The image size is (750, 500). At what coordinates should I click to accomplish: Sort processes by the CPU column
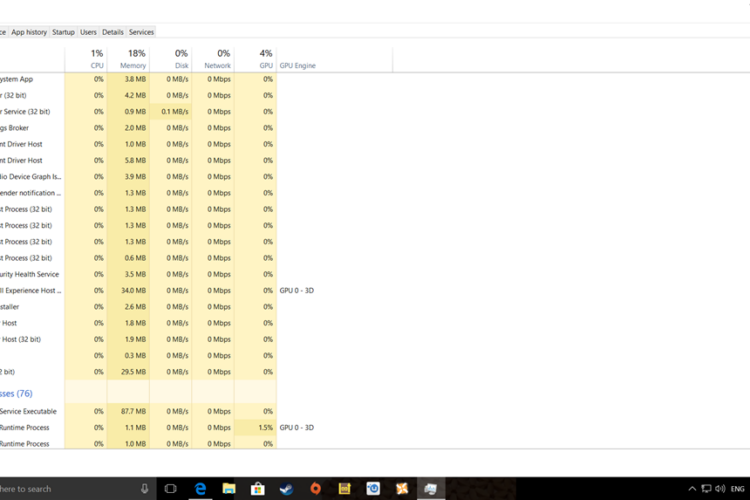pos(97,60)
